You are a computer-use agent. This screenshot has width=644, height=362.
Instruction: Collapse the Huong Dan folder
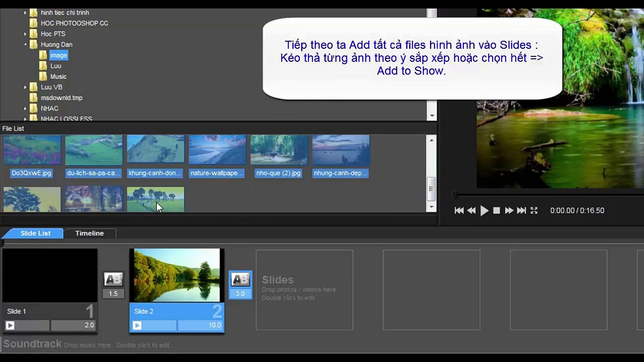tap(25, 45)
